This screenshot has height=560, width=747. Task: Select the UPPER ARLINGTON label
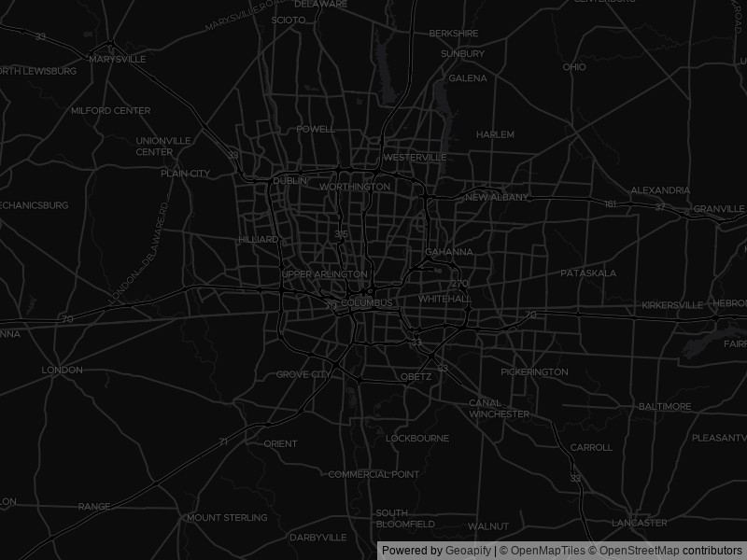[x=324, y=274]
